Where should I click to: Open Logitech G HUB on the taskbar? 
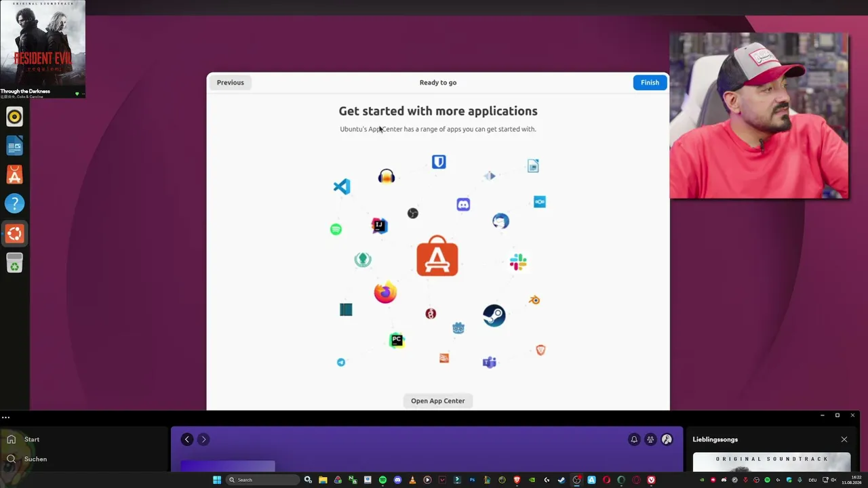click(547, 480)
